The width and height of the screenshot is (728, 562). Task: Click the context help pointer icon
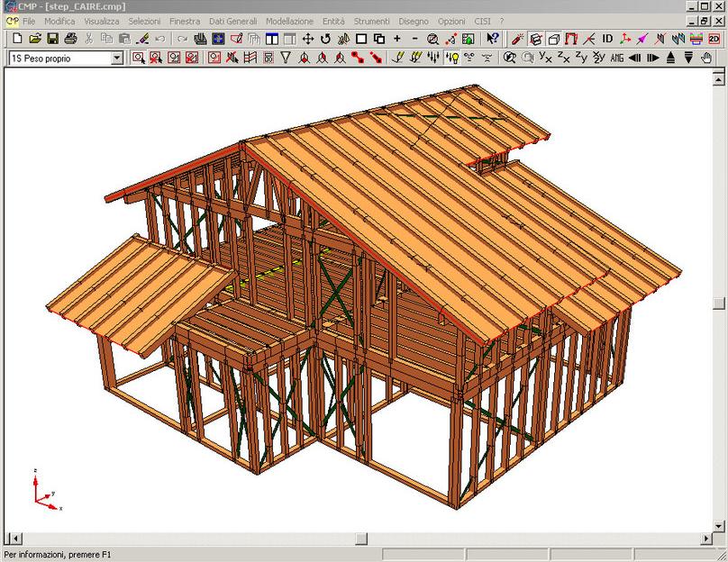click(x=492, y=39)
